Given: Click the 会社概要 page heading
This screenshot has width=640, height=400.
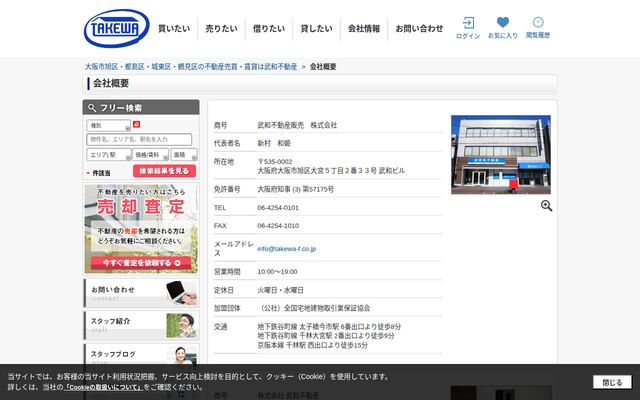Looking at the screenshot, I should [x=111, y=83].
